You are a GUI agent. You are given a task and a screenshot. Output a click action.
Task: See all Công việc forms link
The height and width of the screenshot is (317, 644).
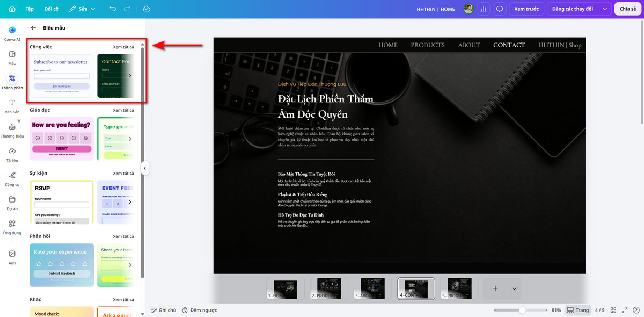click(x=123, y=47)
